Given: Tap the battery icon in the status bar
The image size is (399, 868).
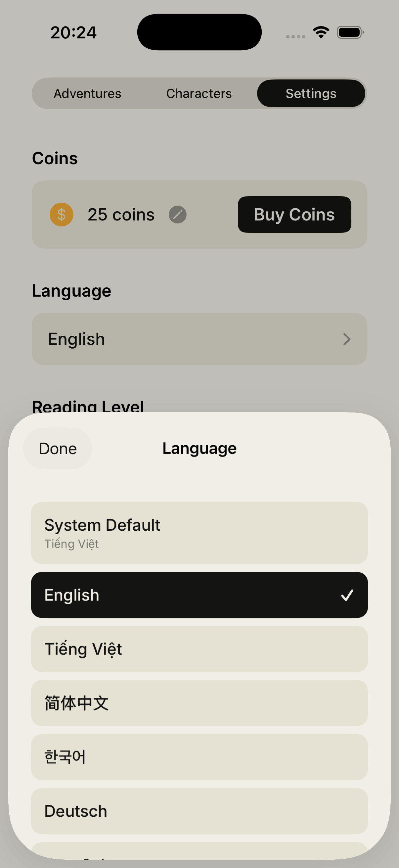Looking at the screenshot, I should click(x=349, y=32).
